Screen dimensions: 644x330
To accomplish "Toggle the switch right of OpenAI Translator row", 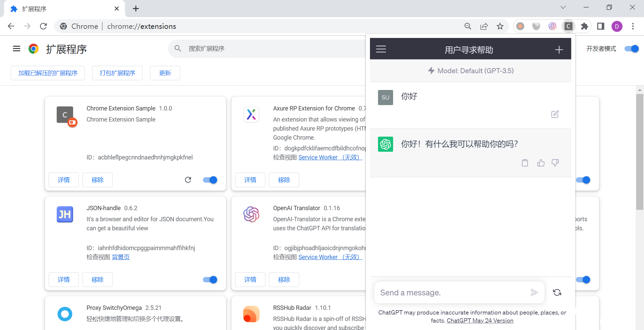I will click(583, 280).
